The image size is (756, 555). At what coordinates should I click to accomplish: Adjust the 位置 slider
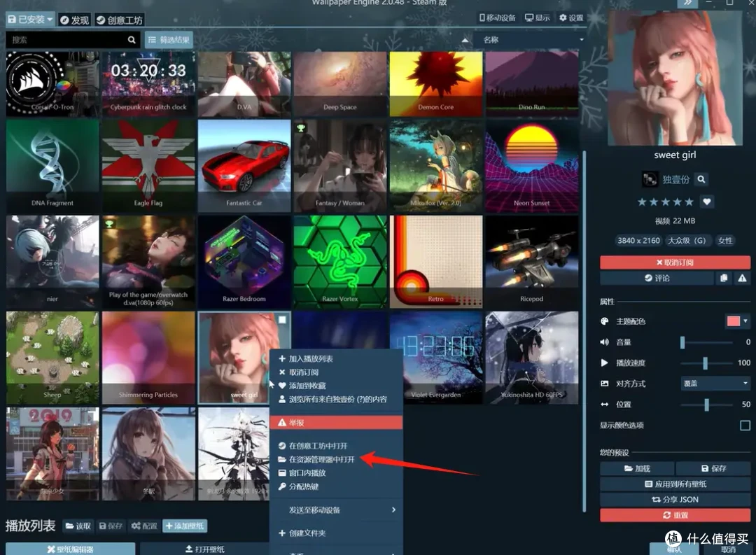click(x=706, y=404)
